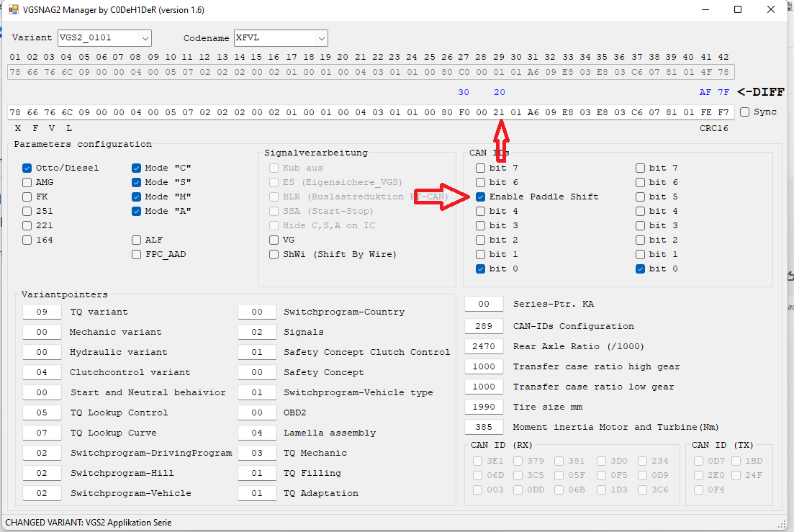Disable the Enable Paddle Shift checkbox
Image resolution: width=794 pixels, height=532 pixels.
click(x=480, y=197)
